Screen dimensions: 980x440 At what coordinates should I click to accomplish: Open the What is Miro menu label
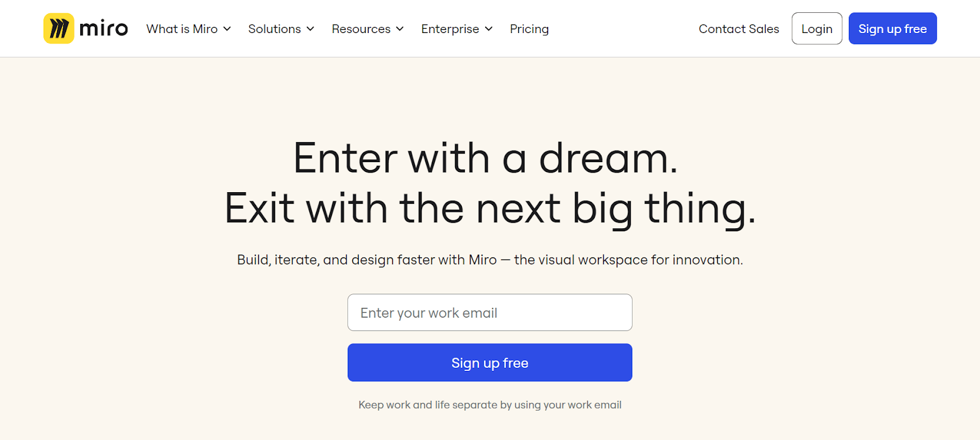click(182, 29)
